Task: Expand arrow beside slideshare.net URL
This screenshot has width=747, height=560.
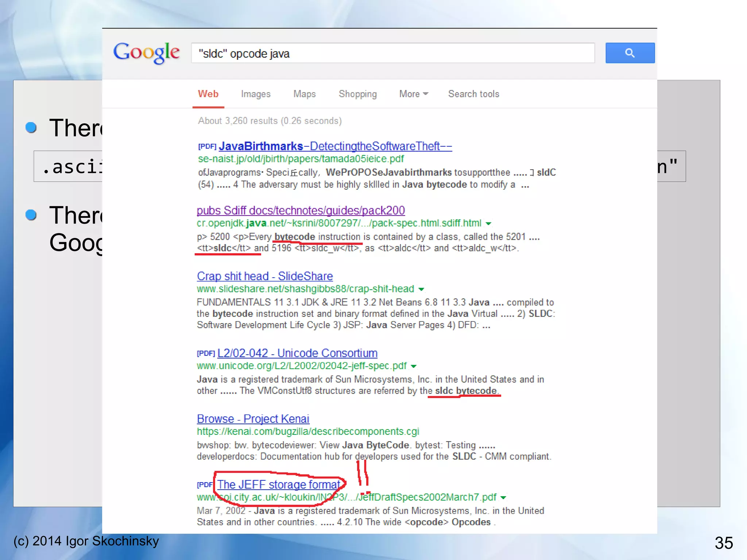Action: click(x=421, y=289)
